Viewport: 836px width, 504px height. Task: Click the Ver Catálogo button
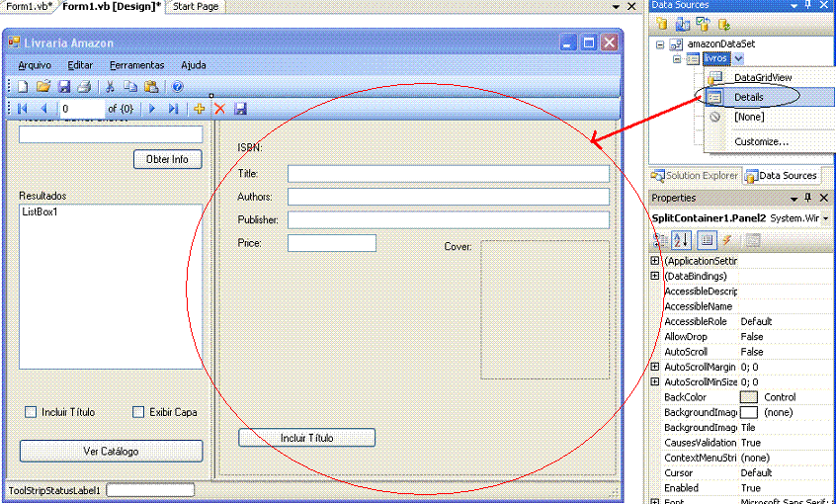click(111, 451)
